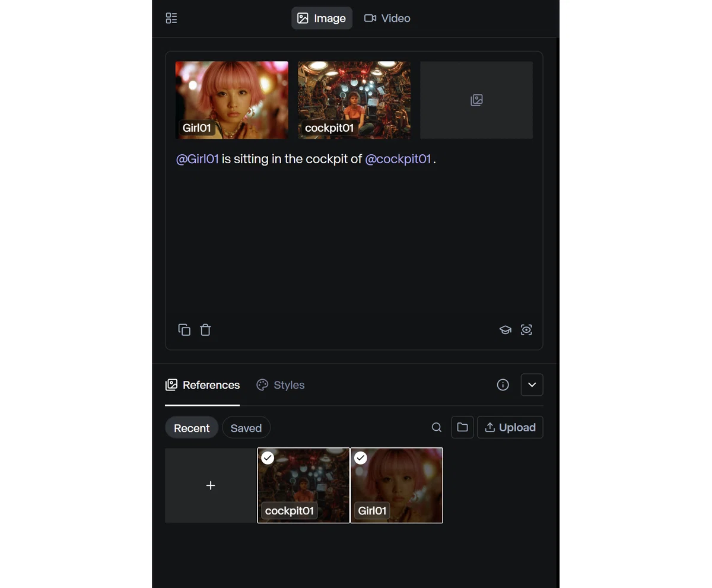Open the Styles tab
712x588 pixels.
pyautogui.click(x=280, y=385)
